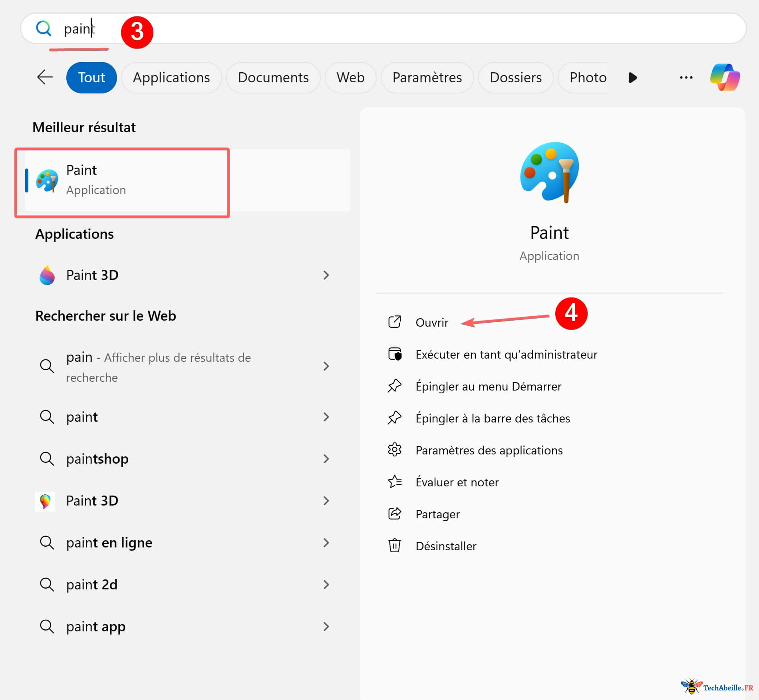
Task: Click Ouvrir to open Paint
Action: click(x=432, y=323)
